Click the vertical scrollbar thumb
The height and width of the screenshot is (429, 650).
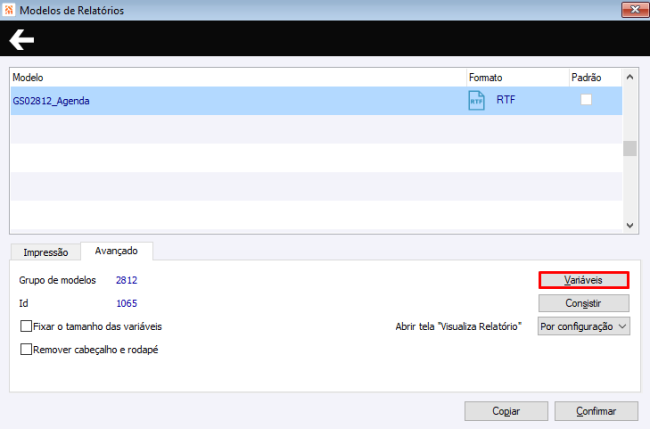click(x=630, y=148)
